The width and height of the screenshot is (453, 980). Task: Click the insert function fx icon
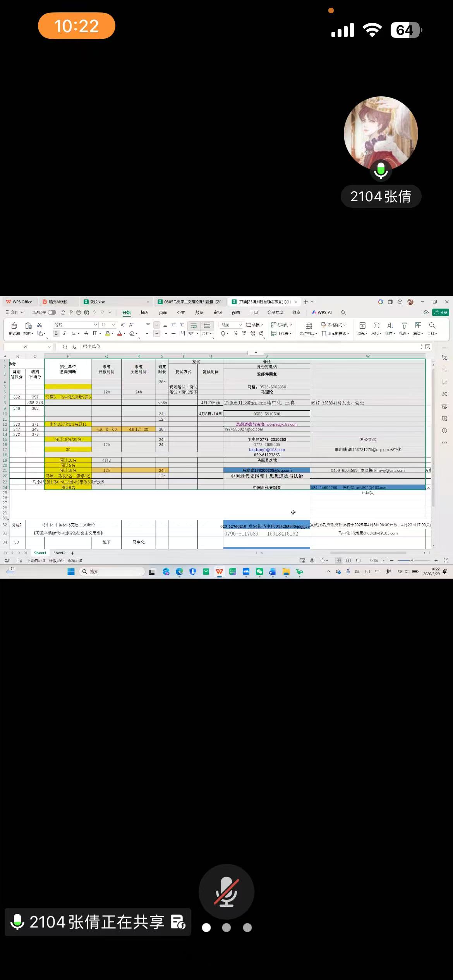[74, 347]
